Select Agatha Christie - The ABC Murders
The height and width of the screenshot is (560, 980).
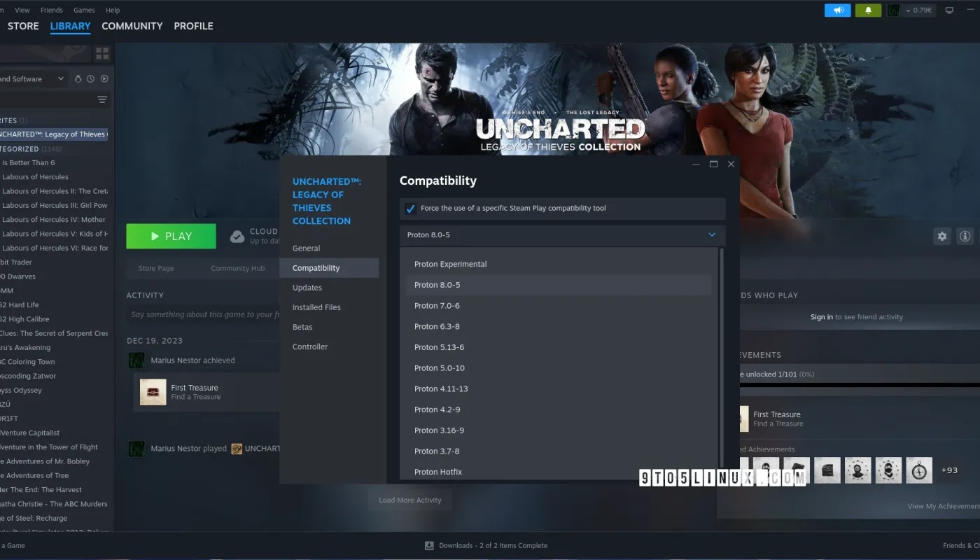tap(53, 504)
